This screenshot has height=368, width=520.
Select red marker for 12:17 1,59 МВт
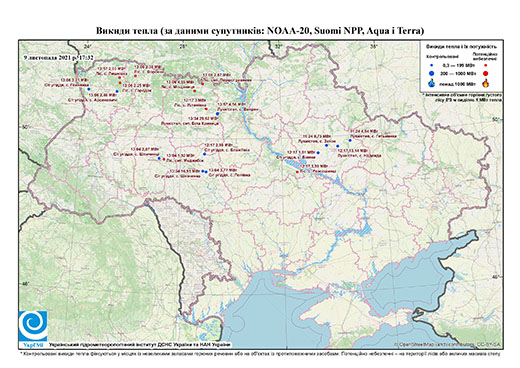click(297, 172)
